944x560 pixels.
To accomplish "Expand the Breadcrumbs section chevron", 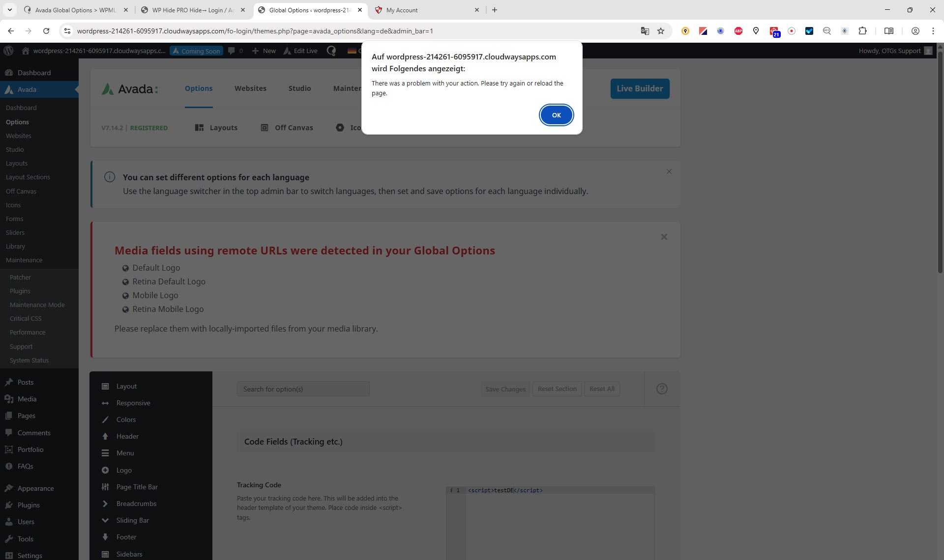I will 105,504.
